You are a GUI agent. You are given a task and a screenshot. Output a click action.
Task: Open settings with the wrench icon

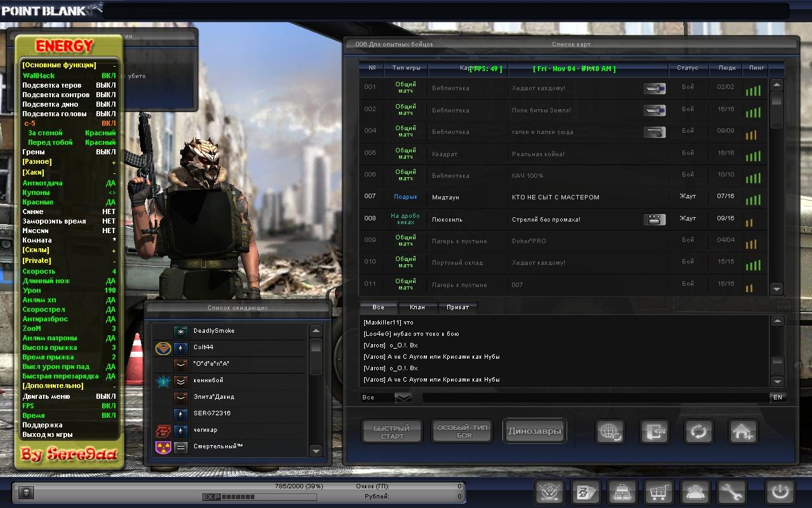731,493
